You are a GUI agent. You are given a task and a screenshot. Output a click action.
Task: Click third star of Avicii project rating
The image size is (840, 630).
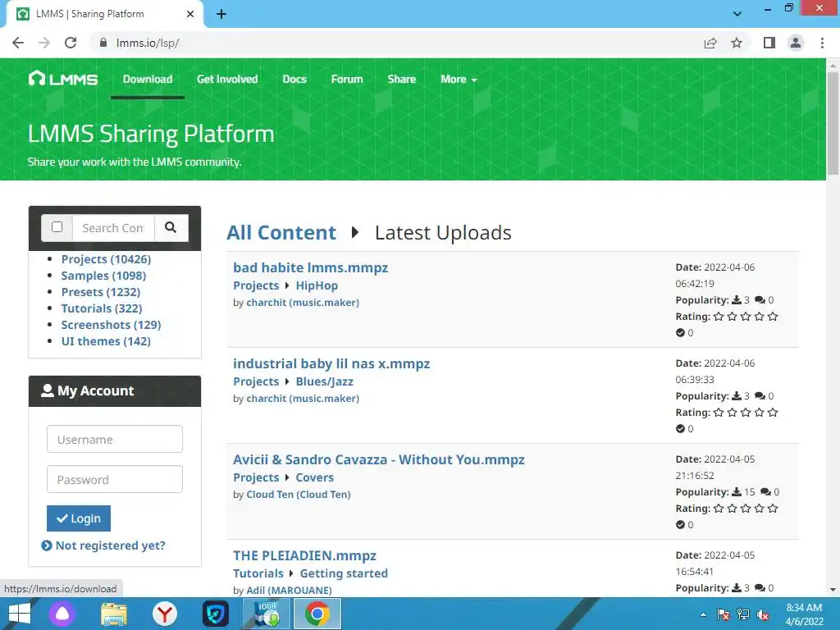click(746, 509)
